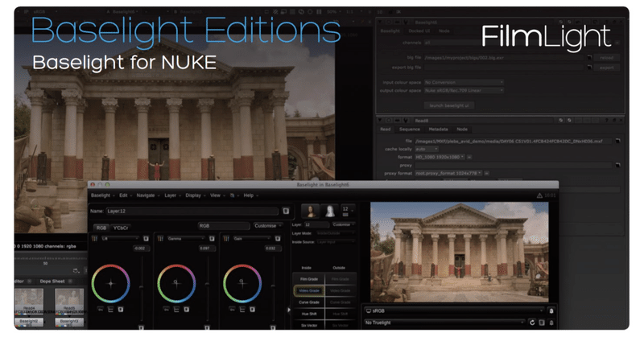Image resolution: width=644 pixels, height=337 pixels.
Task: Select the Inside Six Vector button
Action: point(309,325)
